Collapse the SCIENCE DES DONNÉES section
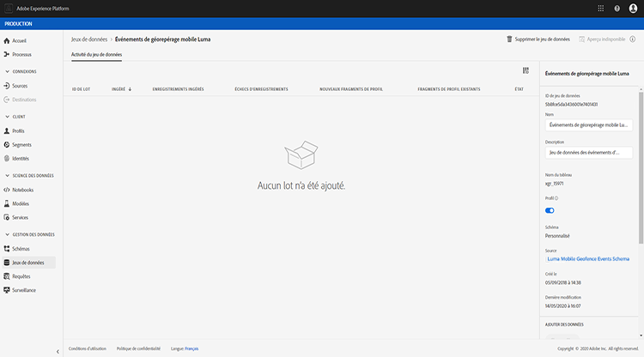Screen dimensions: 644x357 pyautogui.click(x=7, y=176)
